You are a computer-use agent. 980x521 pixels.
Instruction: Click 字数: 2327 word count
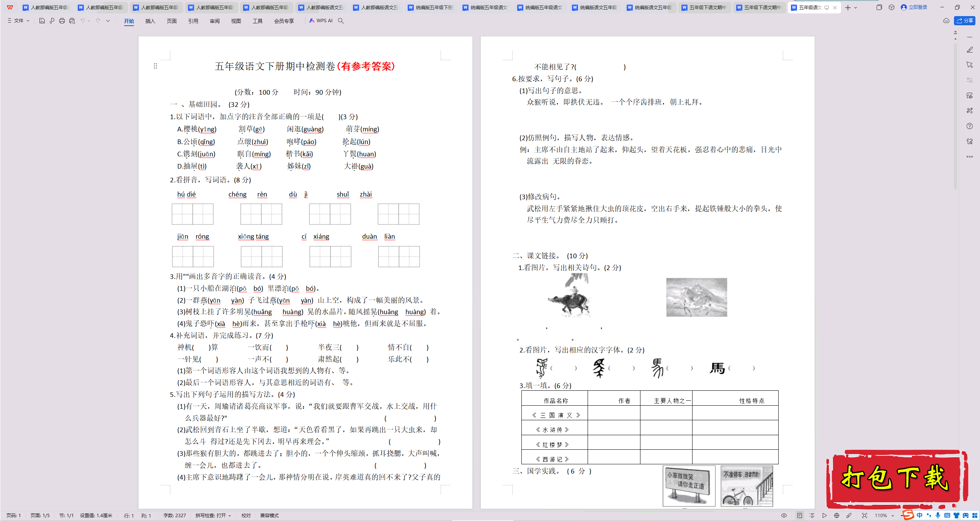[175, 516]
